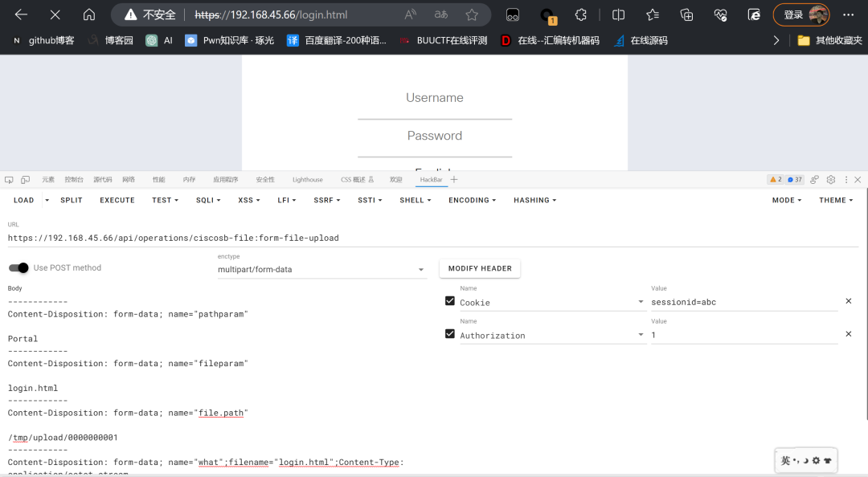Open the SSTI dropdown menu

point(370,200)
